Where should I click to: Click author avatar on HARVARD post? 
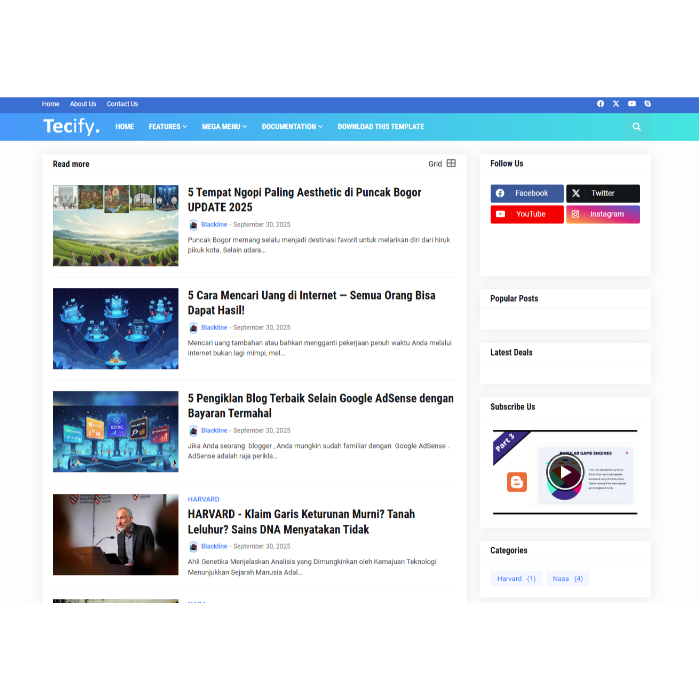193,546
